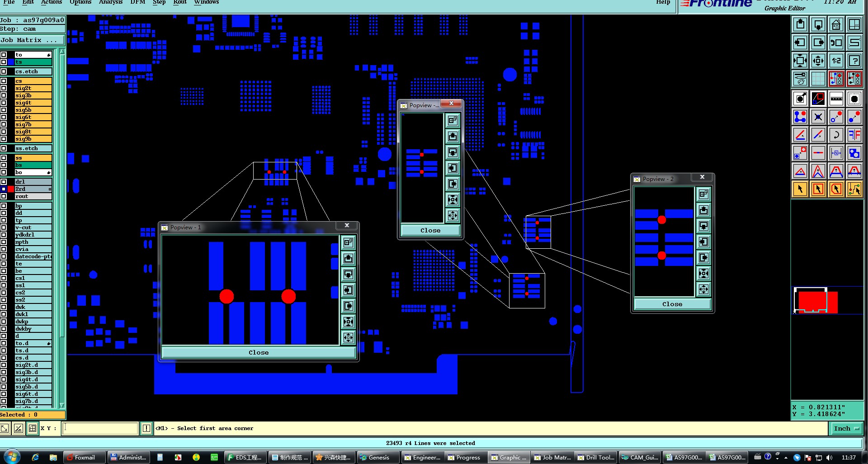The image size is (868, 464).
Task: Toggle checkbox for the drl layer
Action: [x=4, y=182]
